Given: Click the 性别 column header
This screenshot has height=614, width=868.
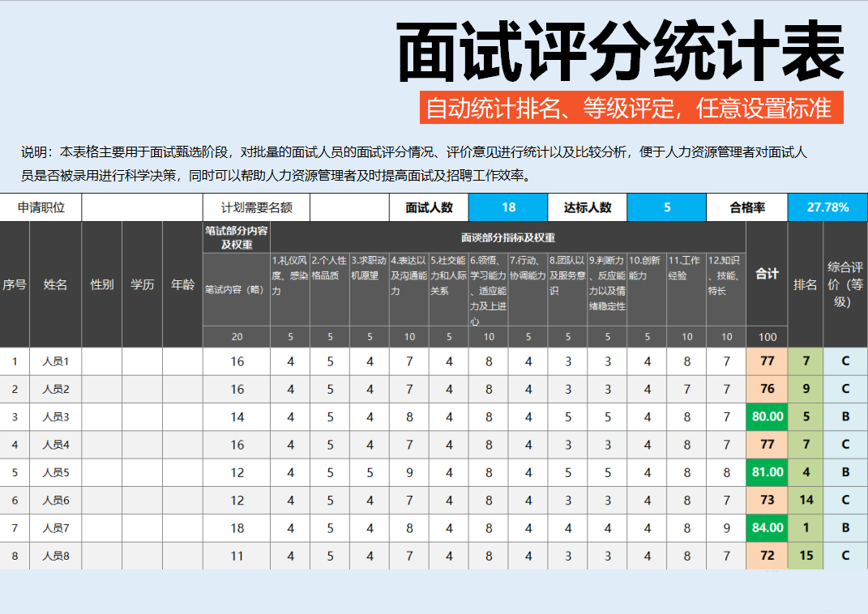Looking at the screenshot, I should (102, 285).
